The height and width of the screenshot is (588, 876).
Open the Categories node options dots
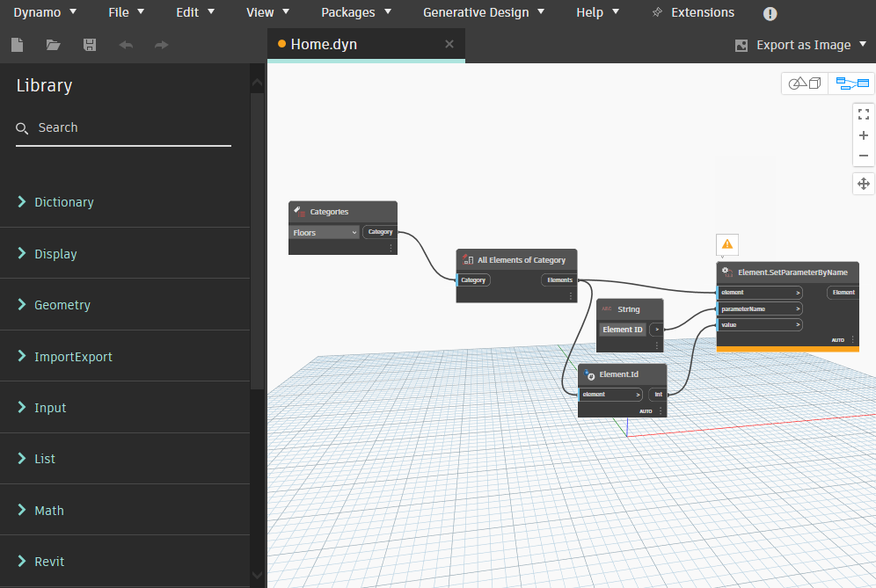pos(391,247)
